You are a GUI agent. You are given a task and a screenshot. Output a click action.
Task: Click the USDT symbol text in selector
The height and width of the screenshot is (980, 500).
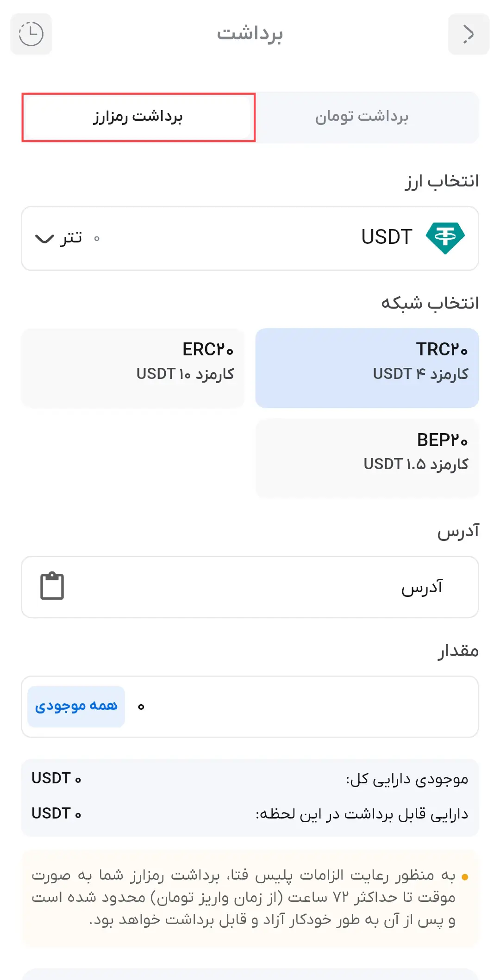click(x=387, y=237)
